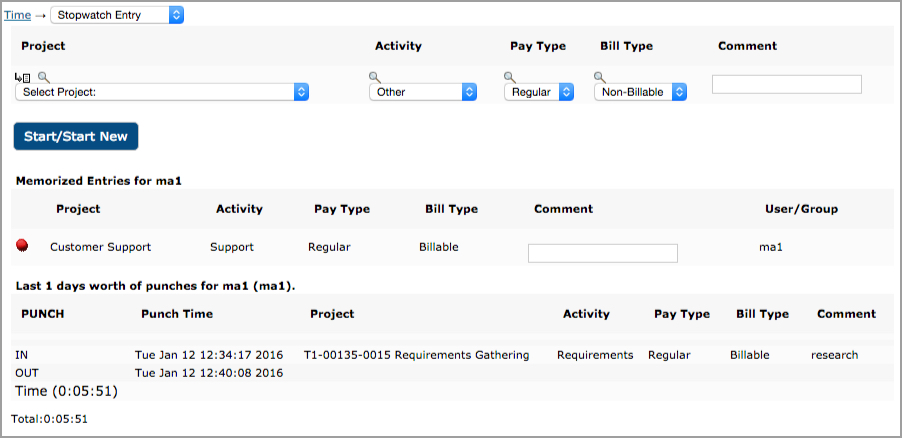Click the Requirements activity cell
The image size is (902, 438).
(x=595, y=355)
